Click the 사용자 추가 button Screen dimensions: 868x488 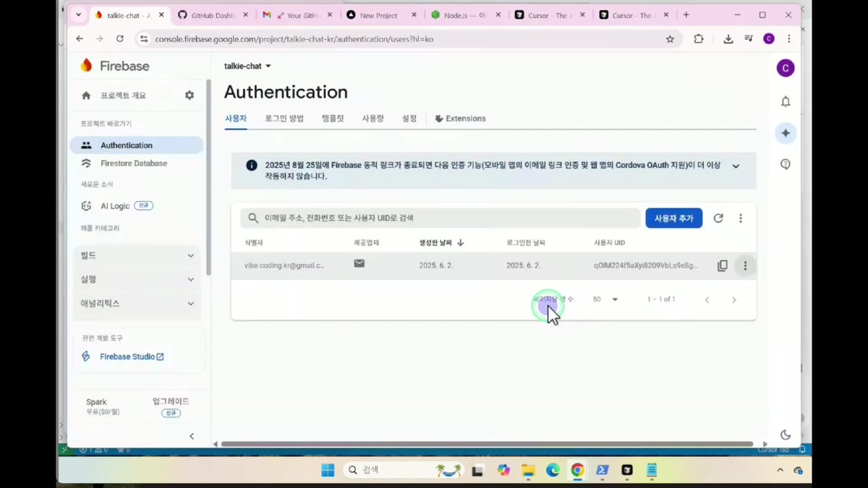point(673,218)
